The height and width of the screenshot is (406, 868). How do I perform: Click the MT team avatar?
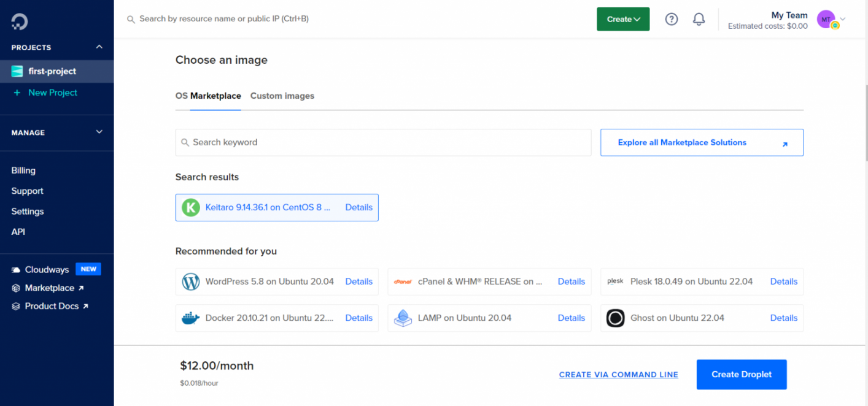coord(826,19)
